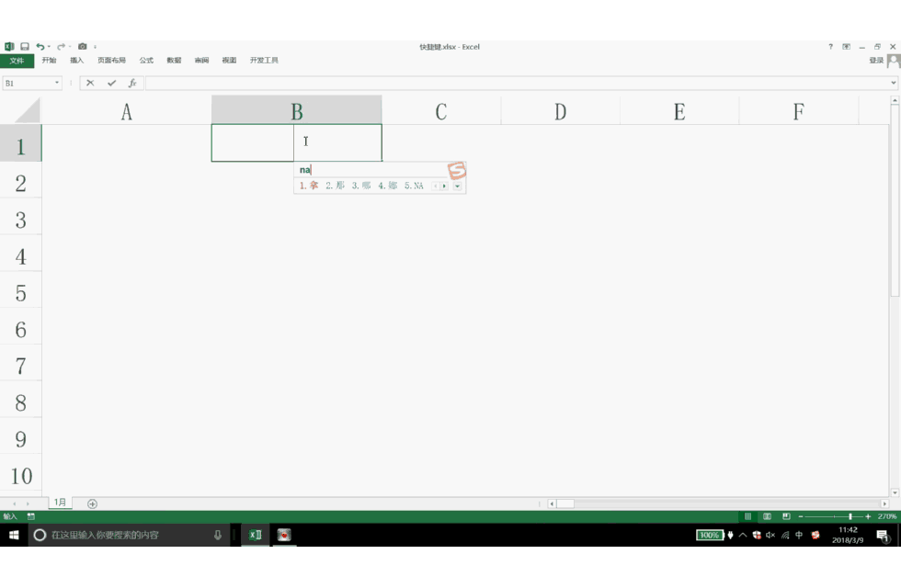
Task: Open the 公式 (Formulas) tab
Action: click(146, 61)
